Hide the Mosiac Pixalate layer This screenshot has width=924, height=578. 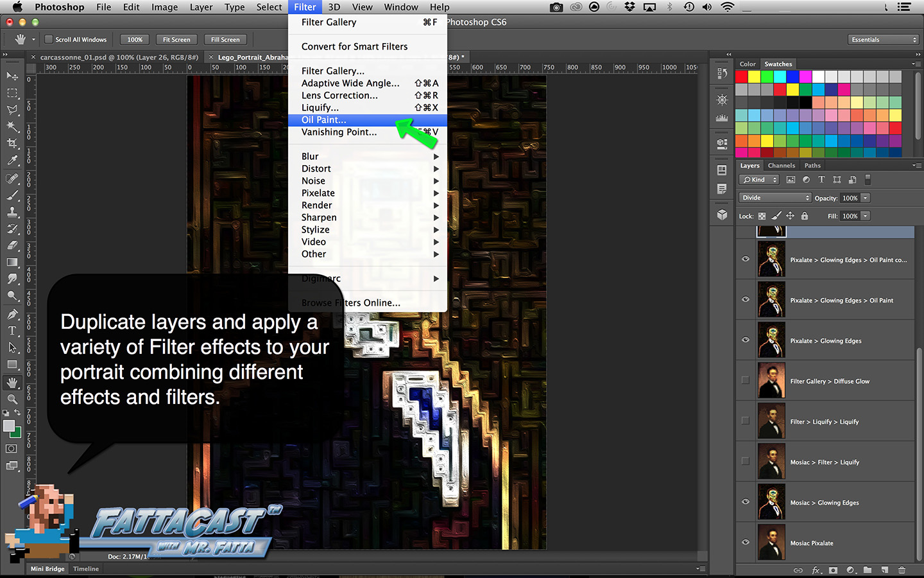coord(746,542)
